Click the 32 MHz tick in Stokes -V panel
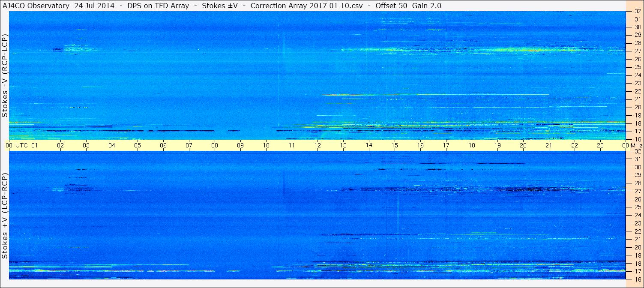The width and height of the screenshot is (644, 288). click(637, 12)
